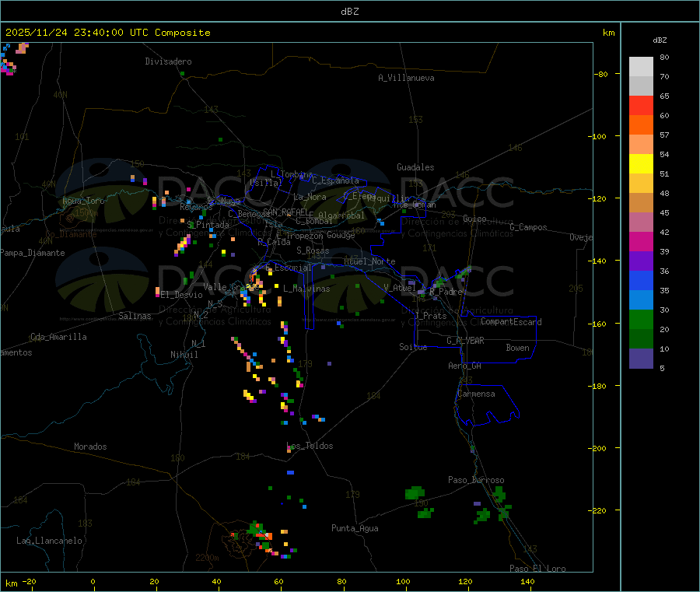This screenshot has width=700, height=592.
Task: Click the V_Atuel map label
Action: pos(400,288)
